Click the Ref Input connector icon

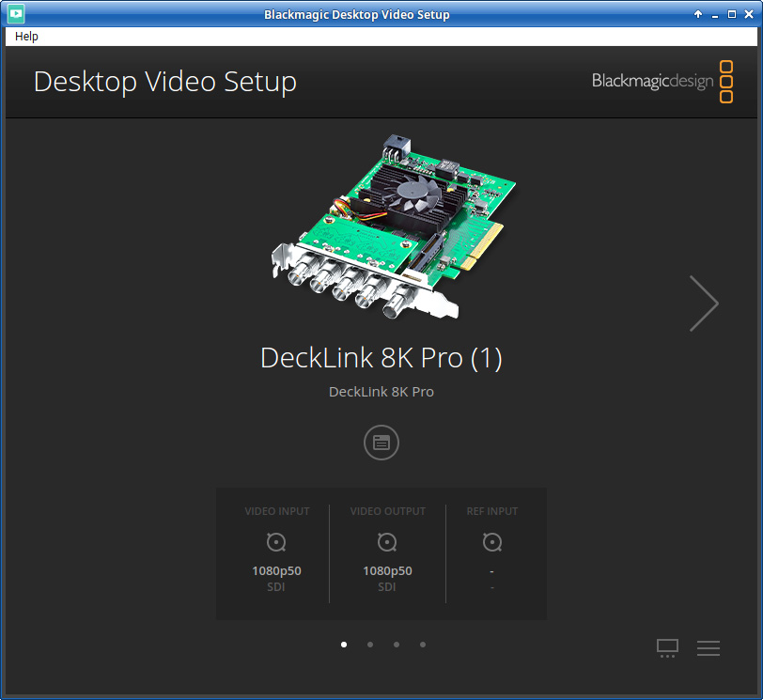point(492,542)
